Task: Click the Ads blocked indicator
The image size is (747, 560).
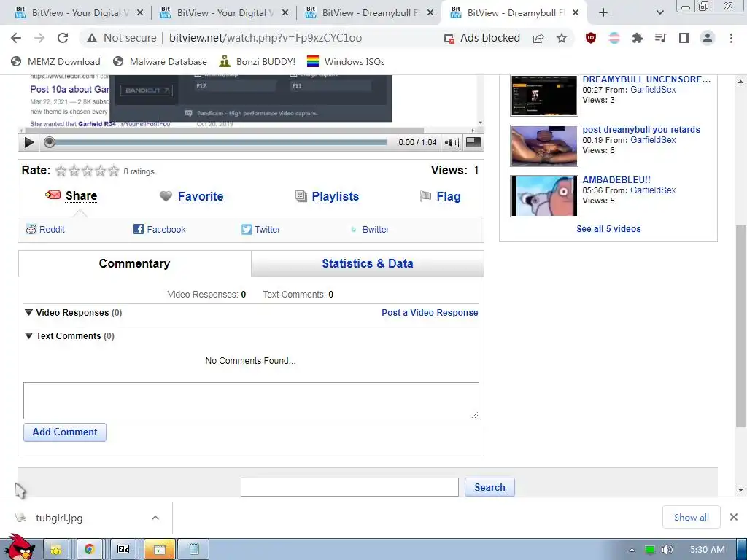Action: (481, 38)
